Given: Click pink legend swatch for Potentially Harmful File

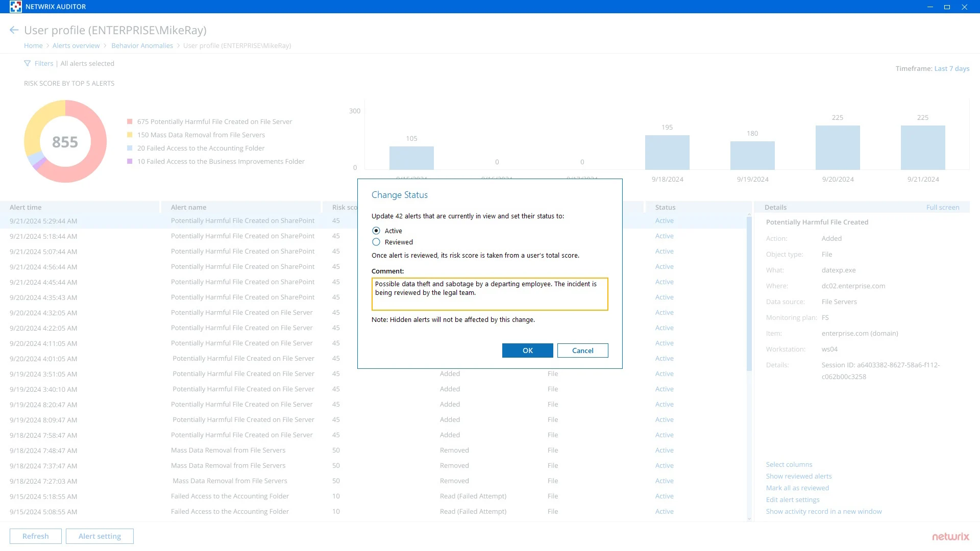Looking at the screenshot, I should (130, 122).
